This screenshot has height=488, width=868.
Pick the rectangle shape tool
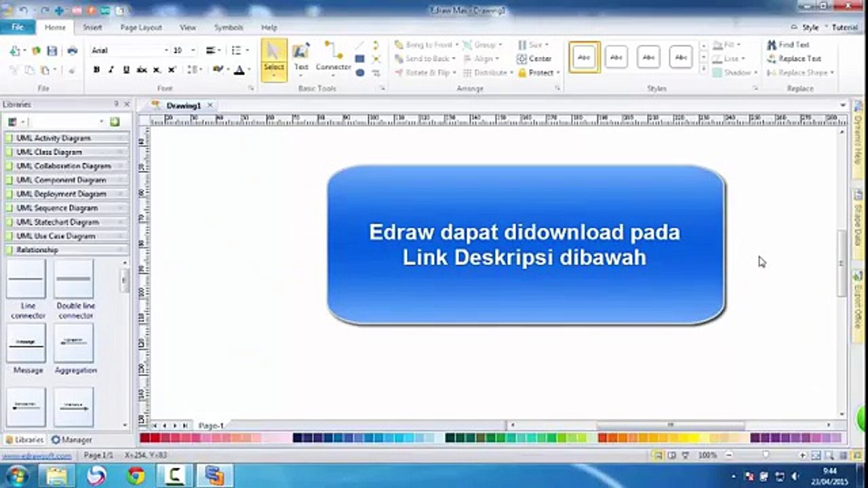pos(360,59)
